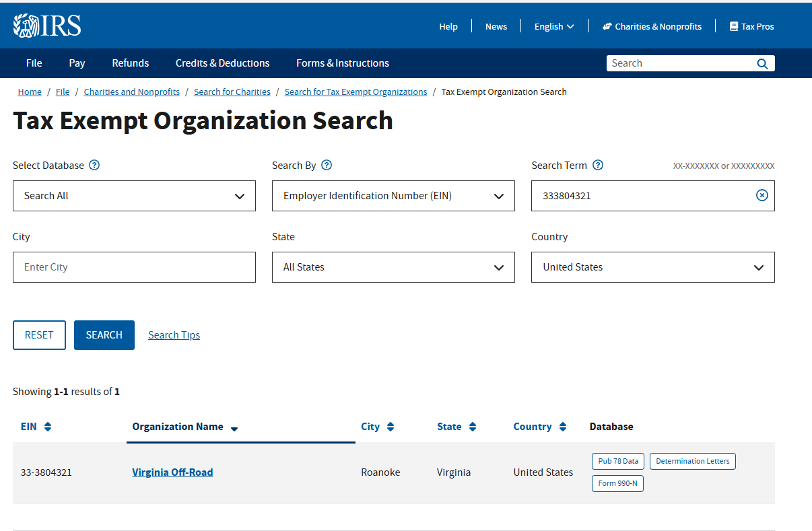Click the United States country cell
Viewport: 812px width, 531px height.
543,472
